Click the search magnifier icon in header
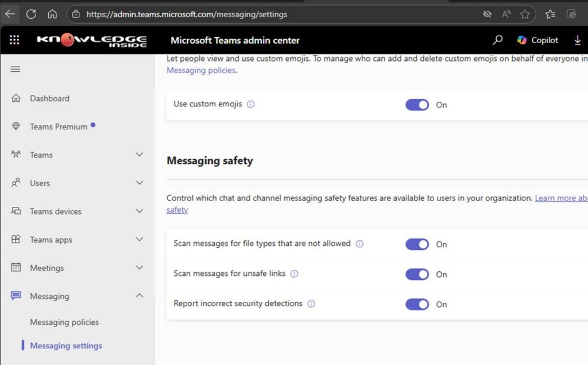This screenshot has height=365, width=588. 498,40
